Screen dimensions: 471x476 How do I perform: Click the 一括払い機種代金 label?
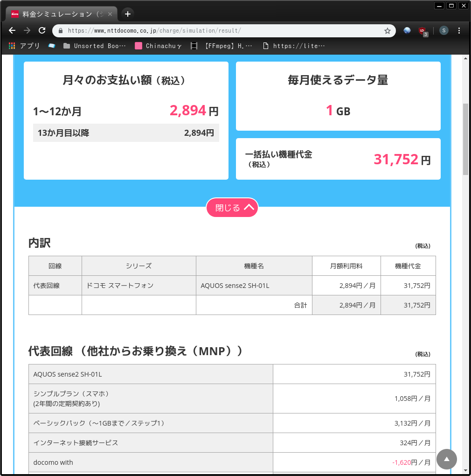pyautogui.click(x=278, y=154)
